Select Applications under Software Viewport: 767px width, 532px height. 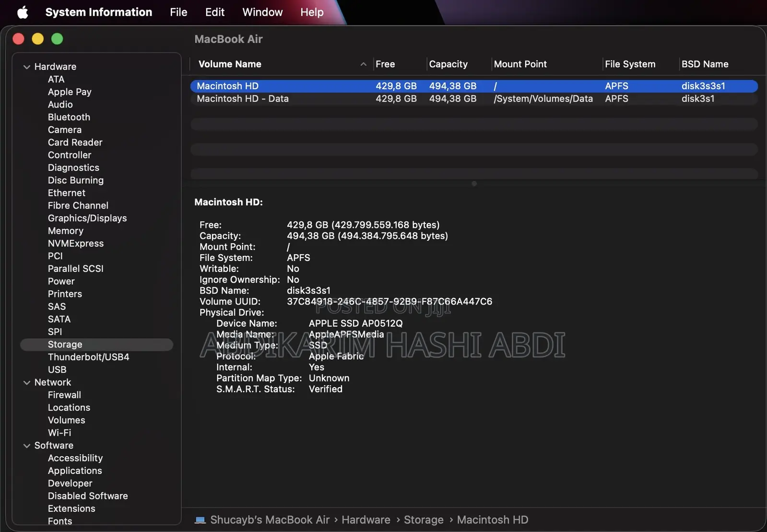pyautogui.click(x=75, y=471)
